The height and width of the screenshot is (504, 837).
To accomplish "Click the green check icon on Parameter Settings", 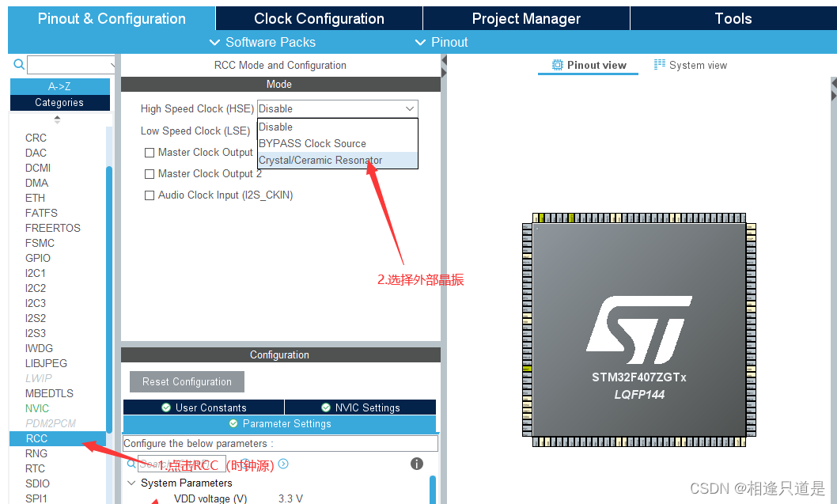I will [x=233, y=423].
